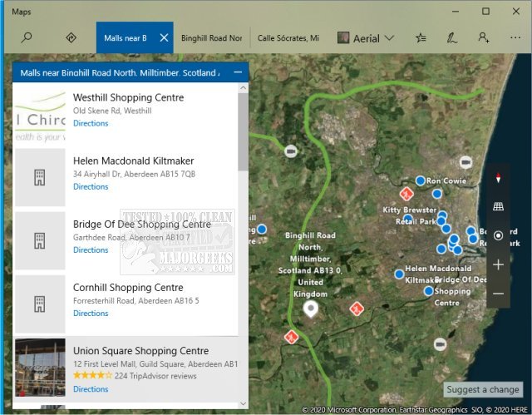
Task: Maximize the Maps window
Action: pos(485,11)
